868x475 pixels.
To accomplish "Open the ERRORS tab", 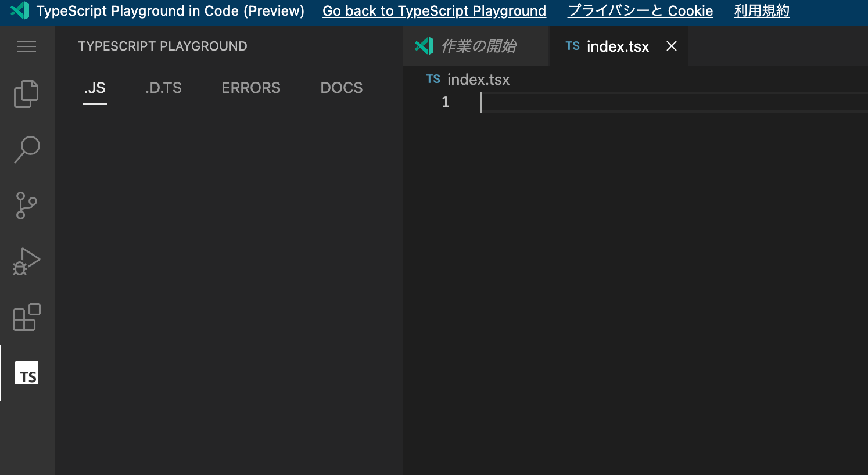I will (251, 88).
